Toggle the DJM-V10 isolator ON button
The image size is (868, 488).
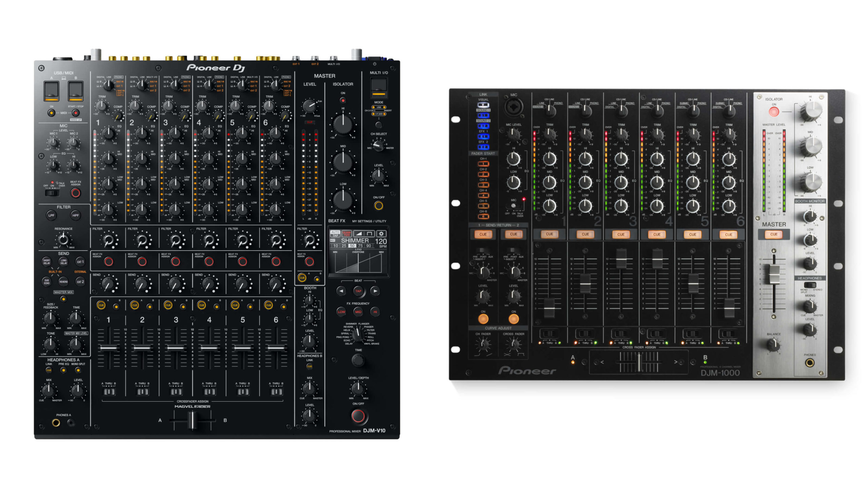(343, 101)
